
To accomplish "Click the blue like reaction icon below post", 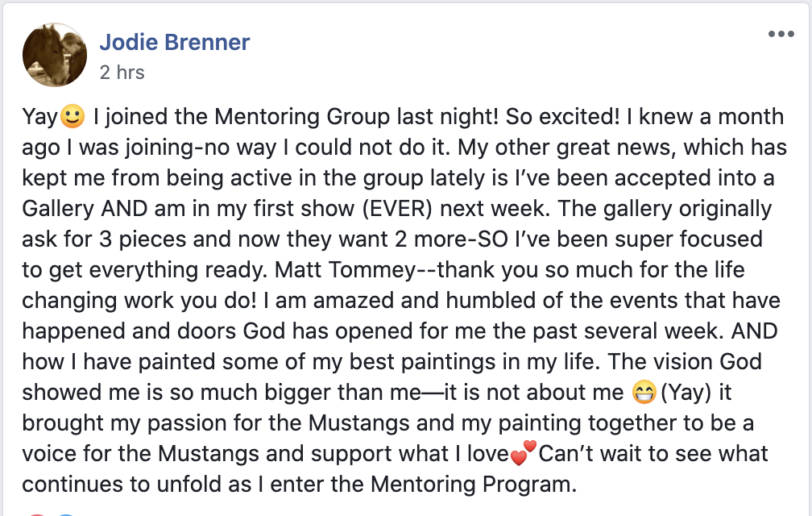I will pyautogui.click(x=66, y=513).
